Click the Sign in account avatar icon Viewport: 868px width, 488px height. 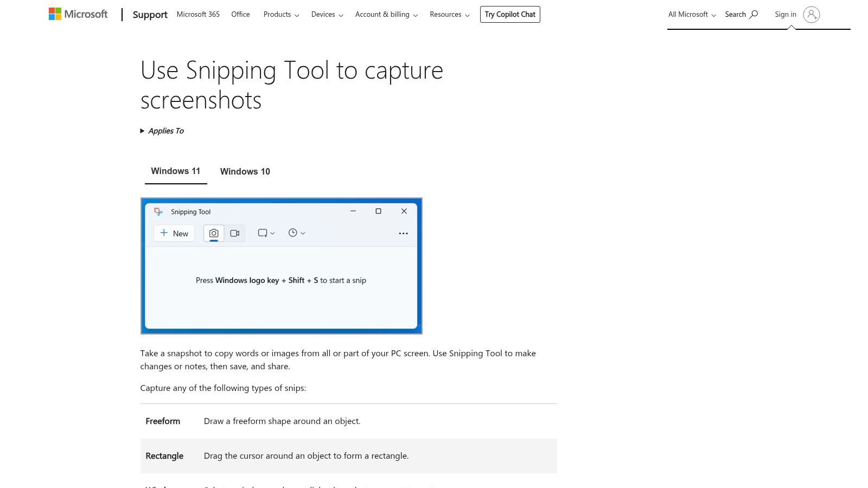click(x=811, y=15)
